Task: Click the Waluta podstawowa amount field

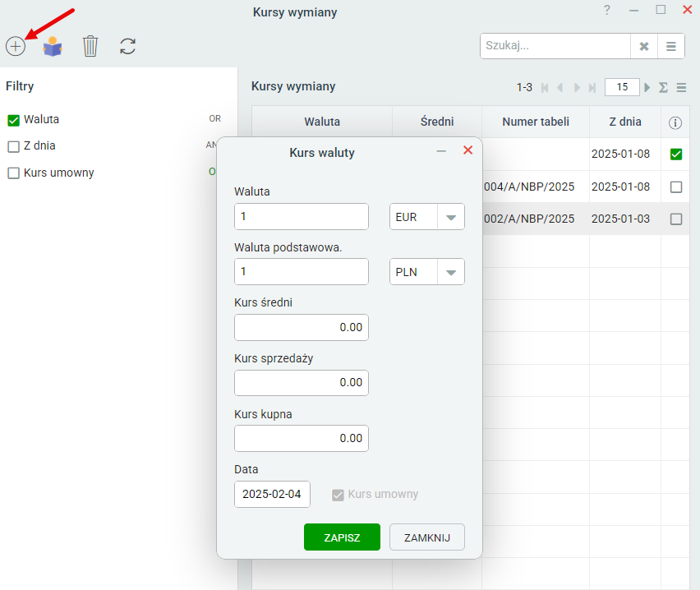Action: [302, 271]
